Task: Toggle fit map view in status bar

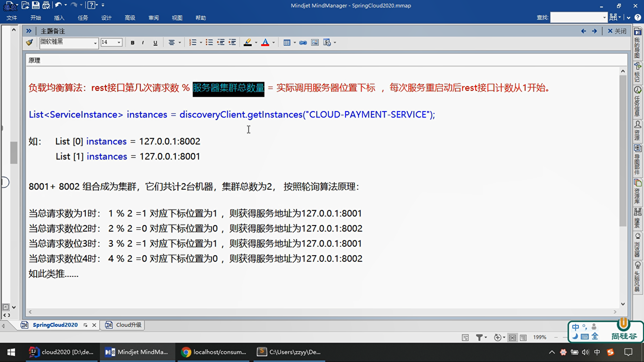Action: click(512, 338)
